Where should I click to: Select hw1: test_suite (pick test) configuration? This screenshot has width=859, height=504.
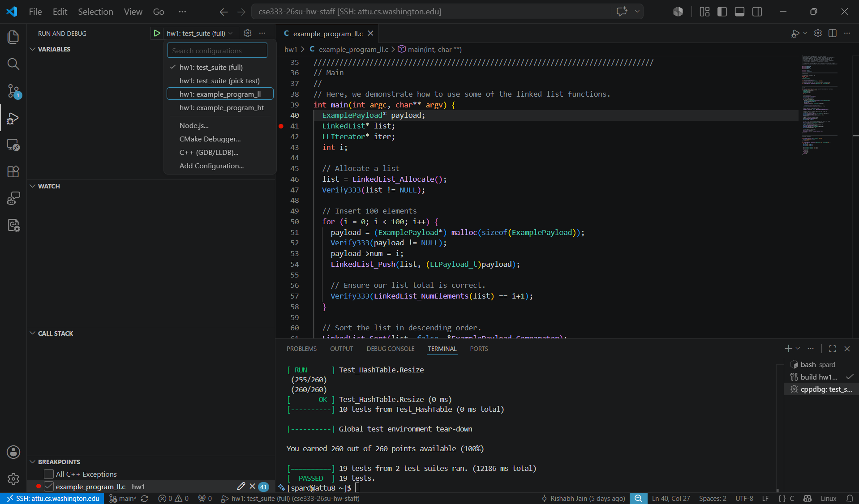point(220,81)
